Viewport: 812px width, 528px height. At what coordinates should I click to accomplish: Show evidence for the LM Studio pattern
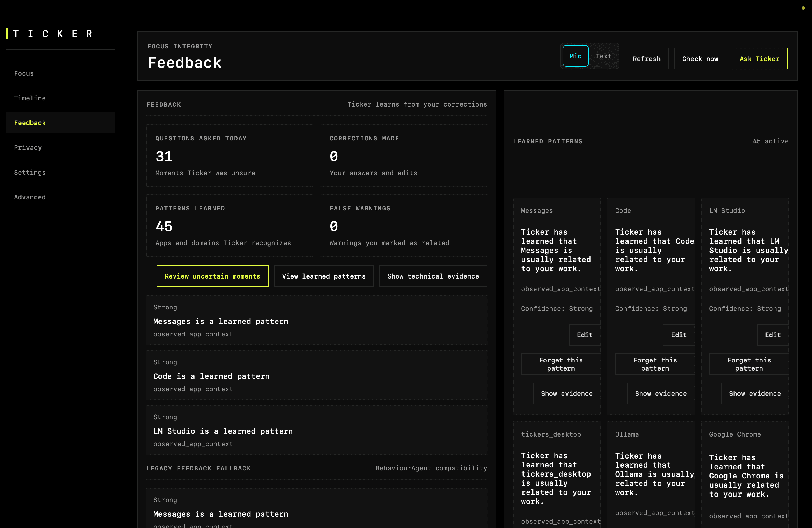(x=755, y=393)
